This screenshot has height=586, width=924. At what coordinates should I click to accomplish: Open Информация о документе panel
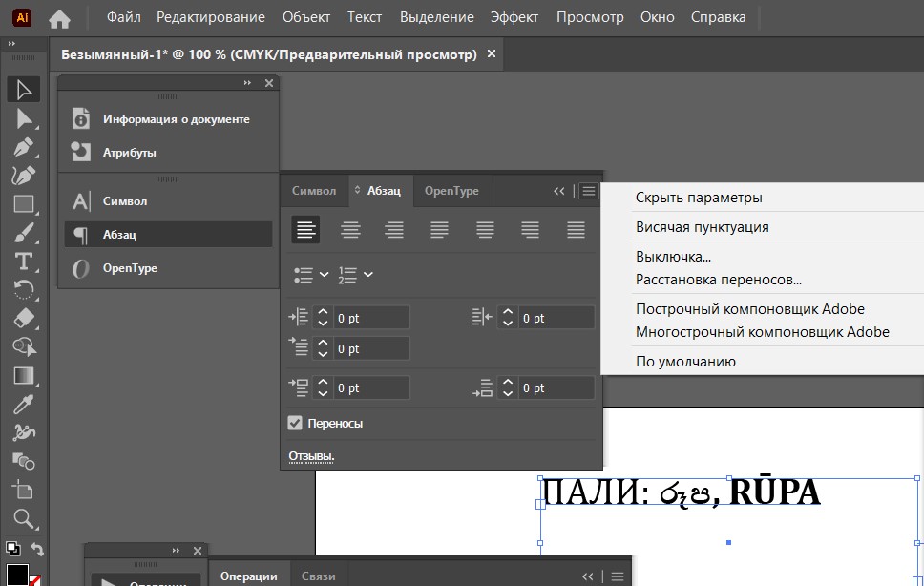pos(176,119)
